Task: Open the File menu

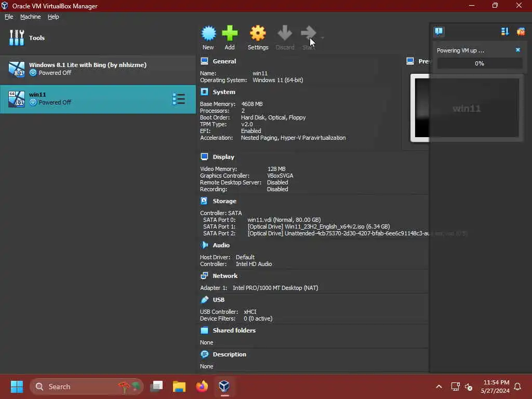Action: tap(9, 17)
